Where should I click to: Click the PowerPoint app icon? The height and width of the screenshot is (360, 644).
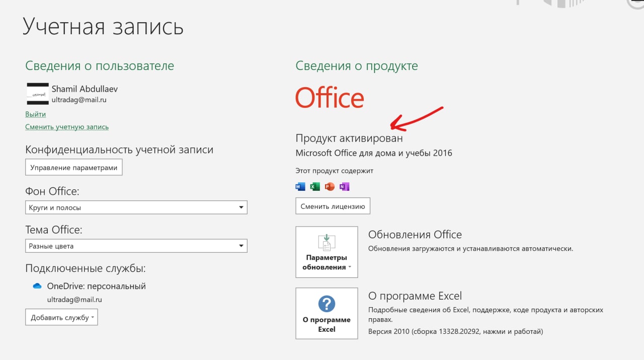330,187
